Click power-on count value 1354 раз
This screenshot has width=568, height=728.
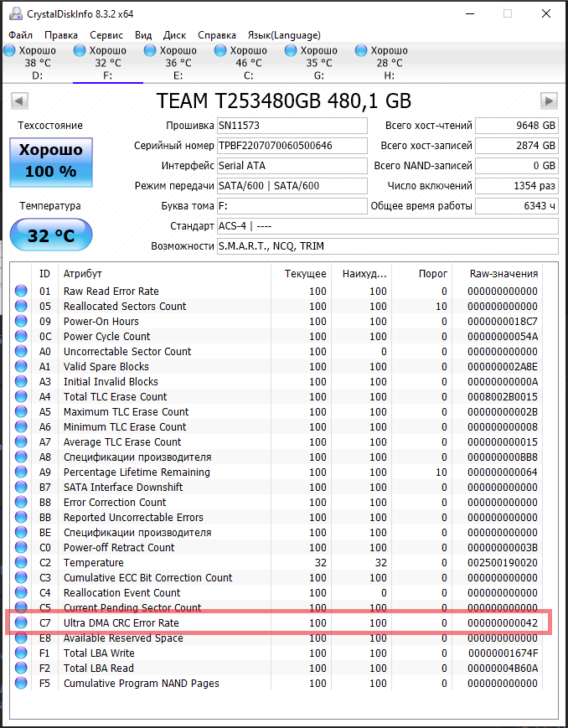pyautogui.click(x=516, y=186)
